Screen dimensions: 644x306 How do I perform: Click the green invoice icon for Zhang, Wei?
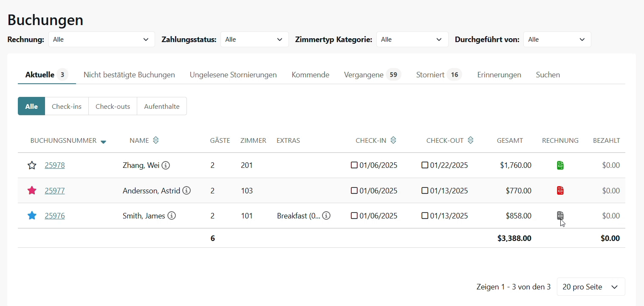[x=560, y=165]
